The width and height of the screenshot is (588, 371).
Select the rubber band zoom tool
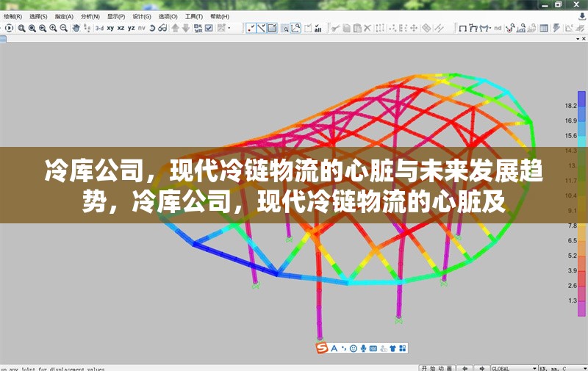(22, 28)
